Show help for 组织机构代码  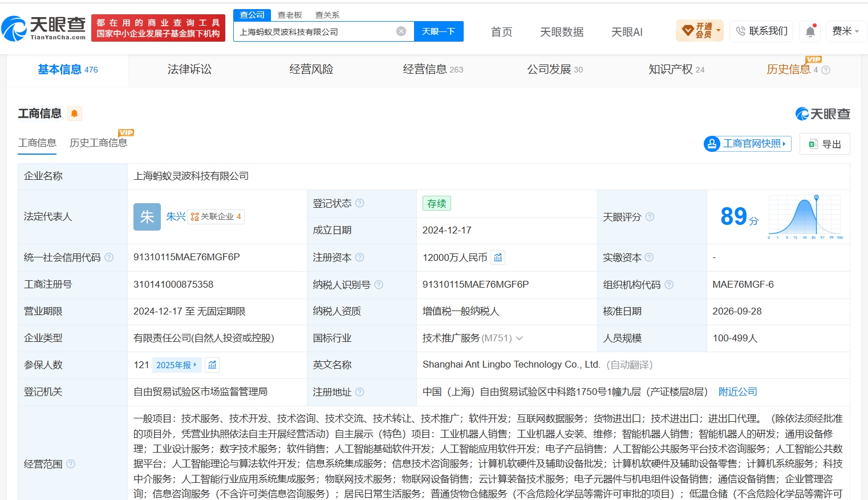click(669, 285)
